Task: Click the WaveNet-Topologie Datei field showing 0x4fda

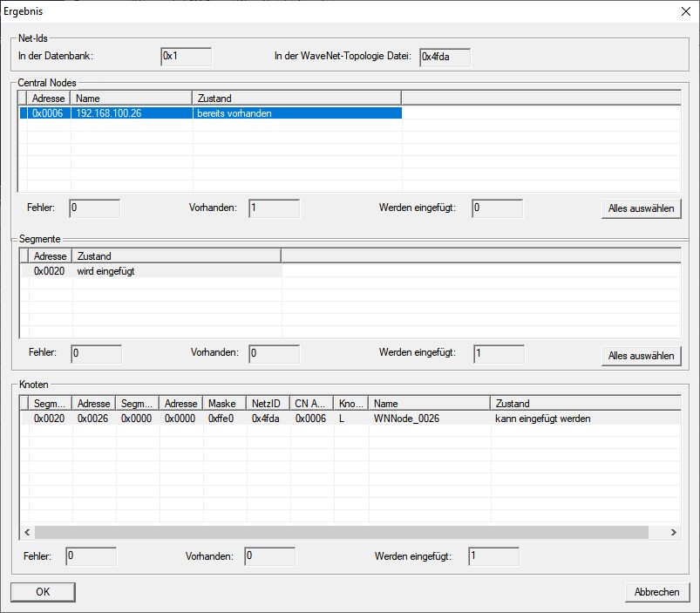Action: coord(445,57)
